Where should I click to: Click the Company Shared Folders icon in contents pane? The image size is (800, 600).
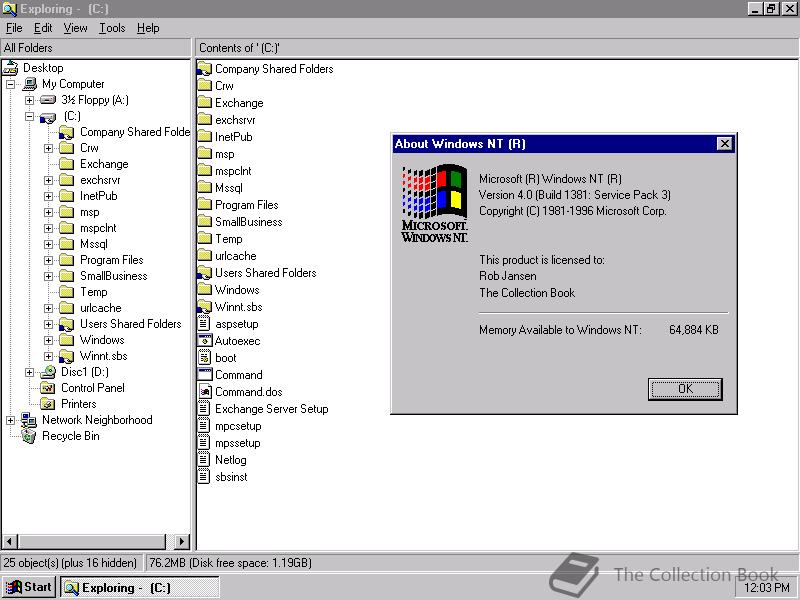click(x=204, y=69)
